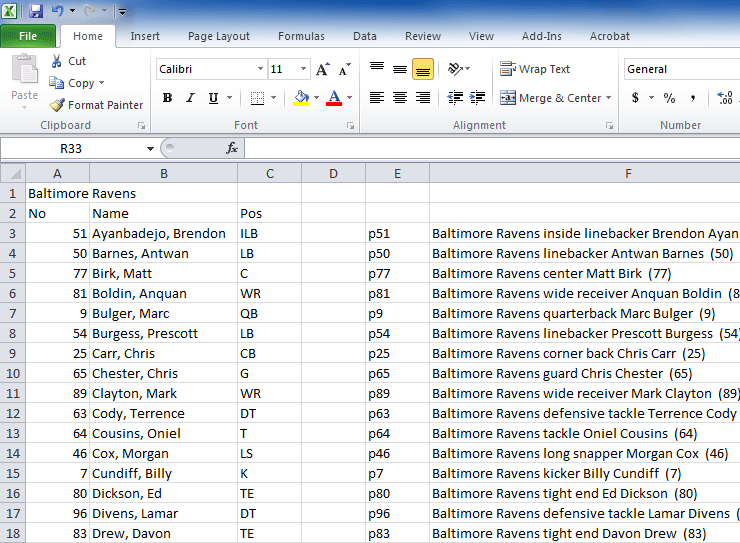
Task: Click the Excel application icon
Action: click(x=9, y=10)
